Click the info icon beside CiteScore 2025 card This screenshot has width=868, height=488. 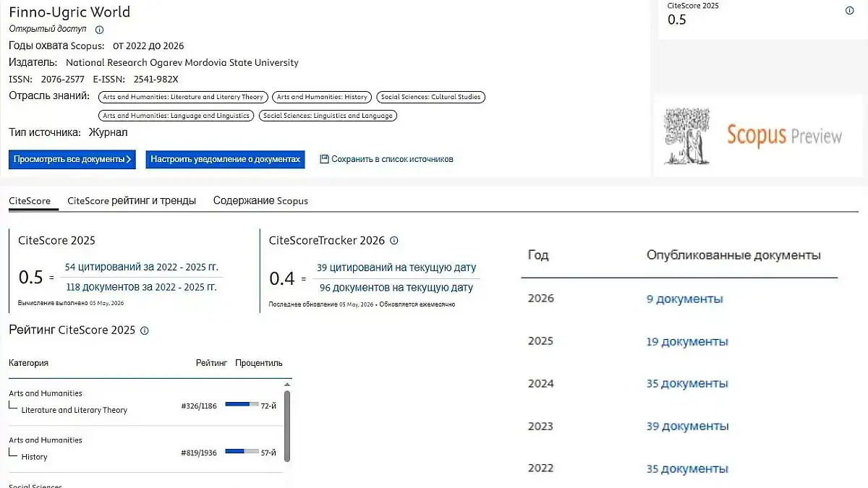(850, 10)
